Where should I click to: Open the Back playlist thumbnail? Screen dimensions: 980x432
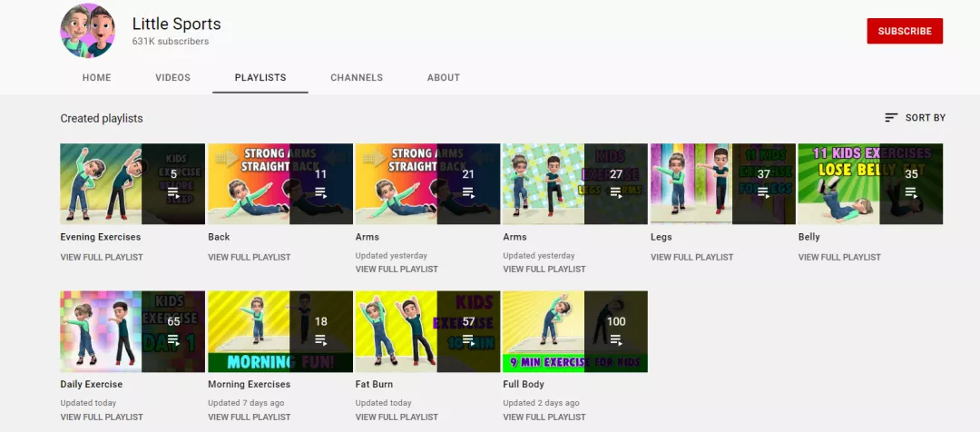(280, 184)
